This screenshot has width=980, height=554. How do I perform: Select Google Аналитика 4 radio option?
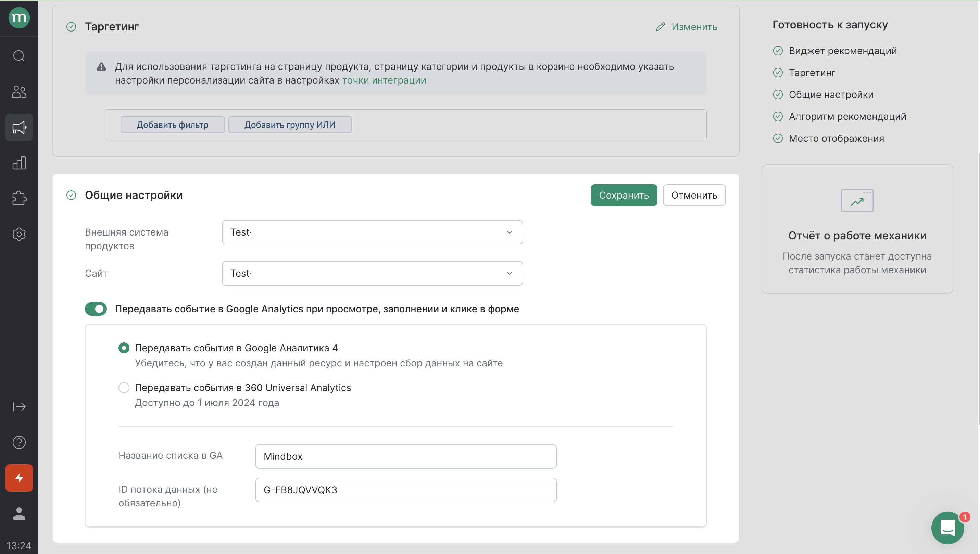click(124, 348)
